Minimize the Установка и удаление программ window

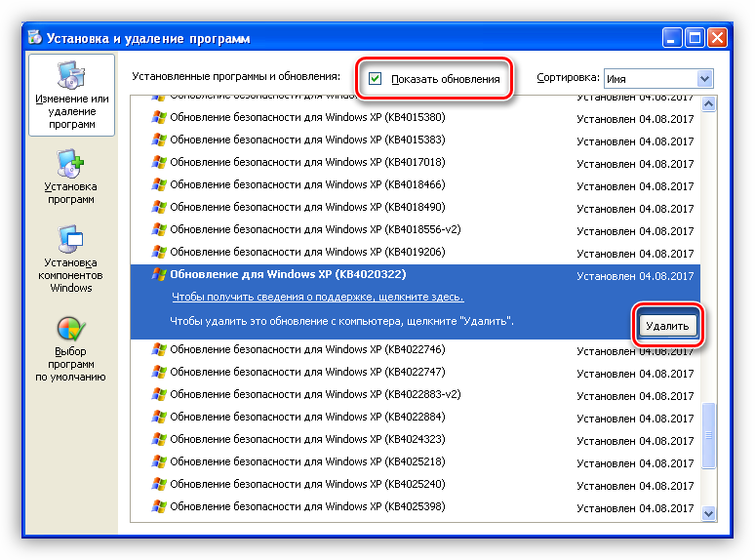pos(672,37)
